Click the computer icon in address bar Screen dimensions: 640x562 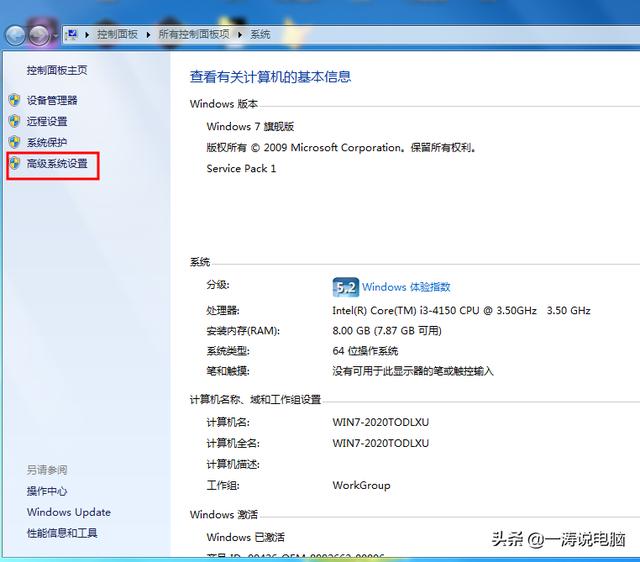click(x=72, y=34)
